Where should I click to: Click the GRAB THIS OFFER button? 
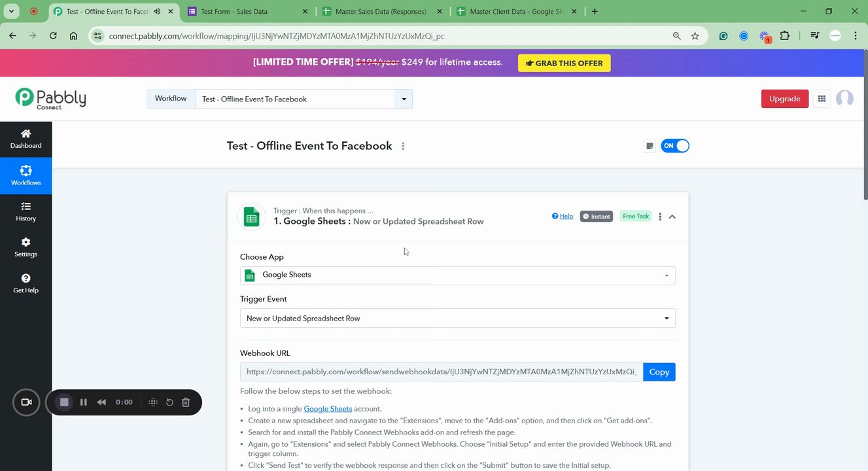(x=564, y=63)
